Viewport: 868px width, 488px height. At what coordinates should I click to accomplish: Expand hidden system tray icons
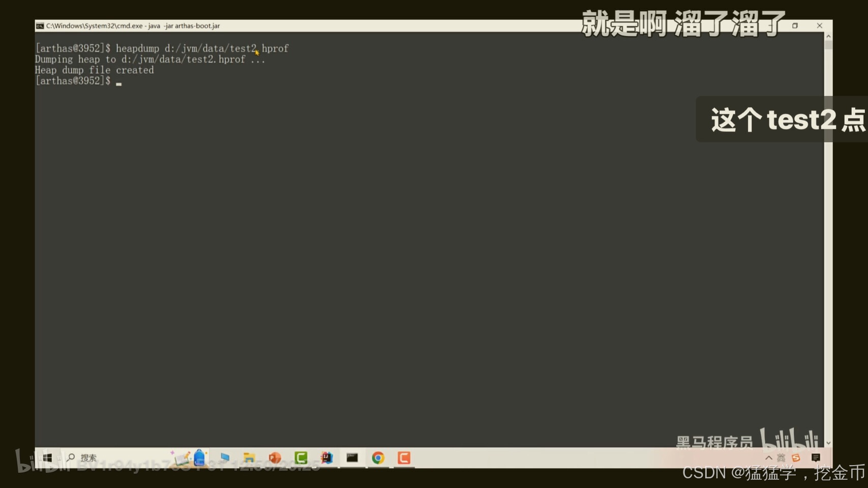tap(769, 457)
